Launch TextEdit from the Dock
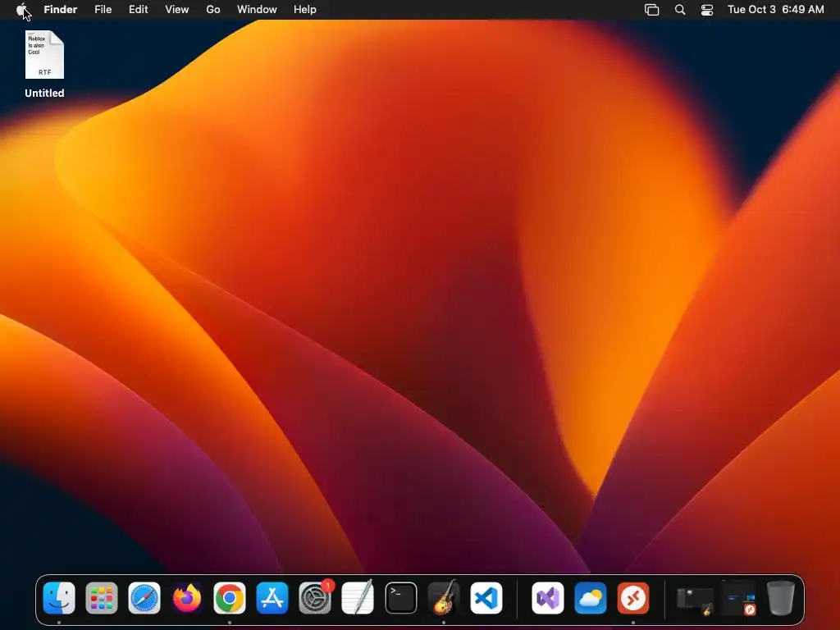The image size is (840, 630). click(358, 598)
